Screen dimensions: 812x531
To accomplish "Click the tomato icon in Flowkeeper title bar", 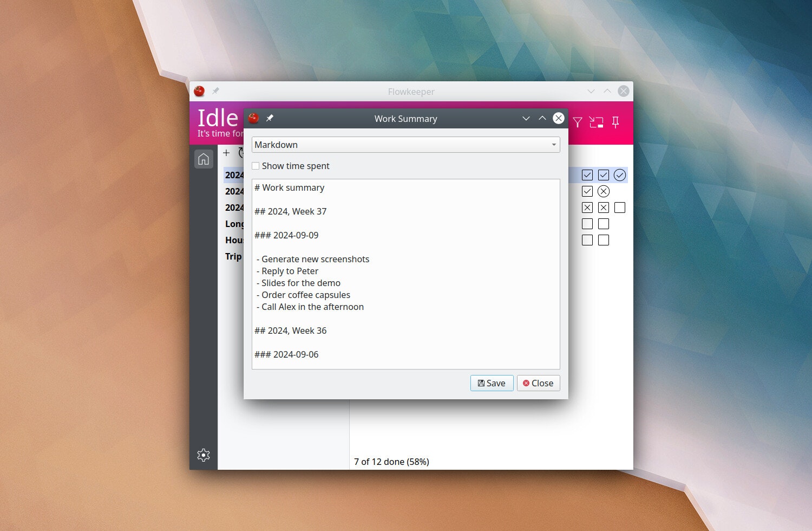I will pos(199,91).
